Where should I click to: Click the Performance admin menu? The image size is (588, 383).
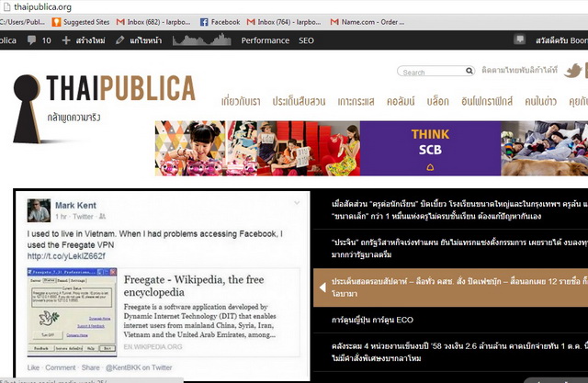pos(266,40)
